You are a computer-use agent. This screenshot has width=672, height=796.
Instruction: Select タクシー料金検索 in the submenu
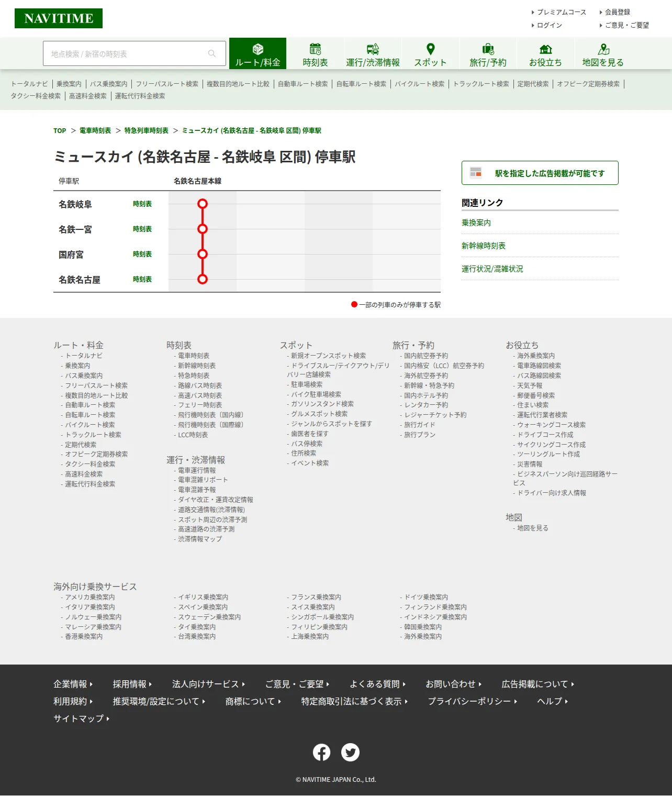click(x=36, y=96)
